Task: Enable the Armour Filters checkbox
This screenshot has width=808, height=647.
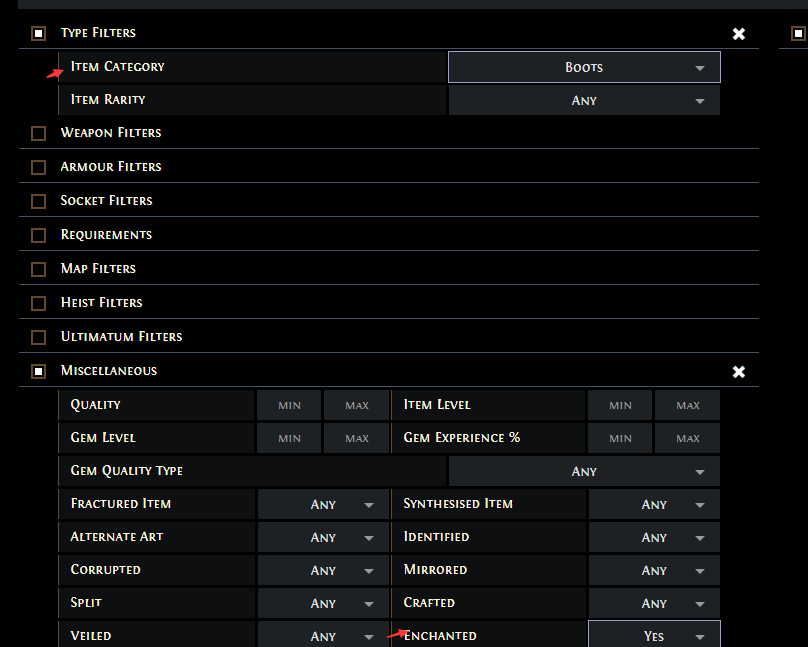Action: [38, 167]
